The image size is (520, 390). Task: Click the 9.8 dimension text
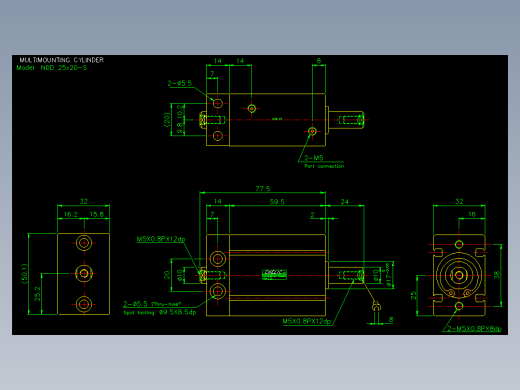click(180, 128)
